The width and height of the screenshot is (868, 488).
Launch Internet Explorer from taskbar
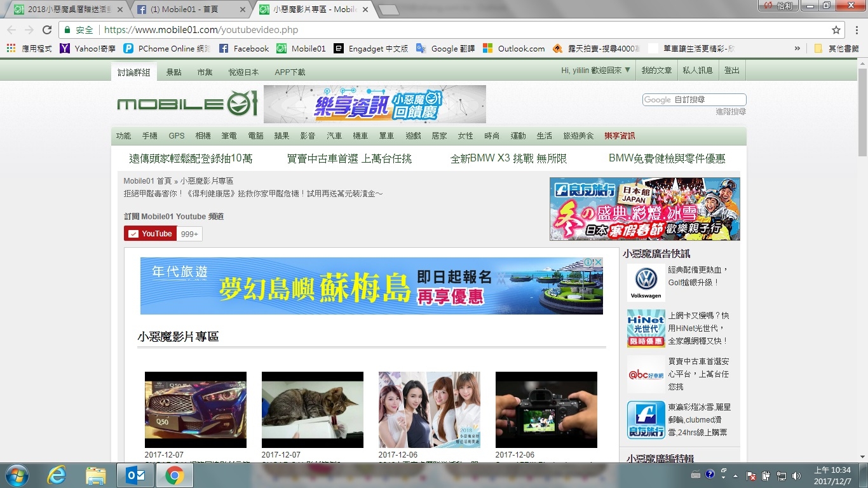click(57, 475)
